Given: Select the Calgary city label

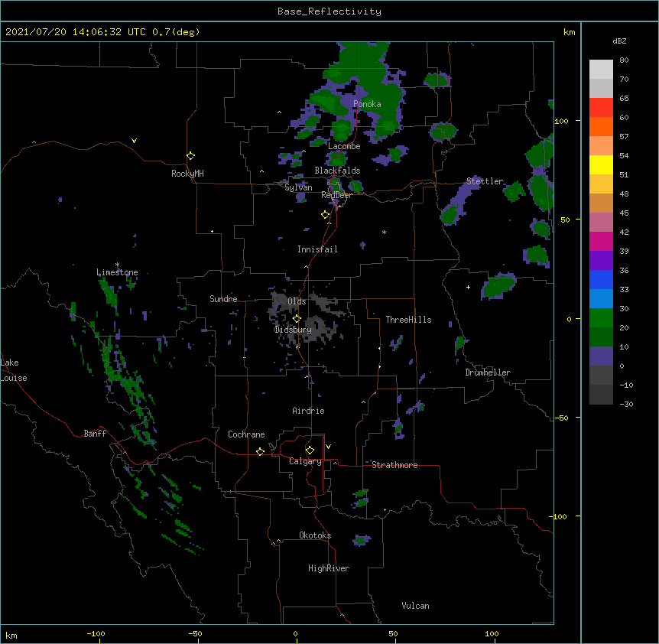Looking at the screenshot, I should coord(305,461).
